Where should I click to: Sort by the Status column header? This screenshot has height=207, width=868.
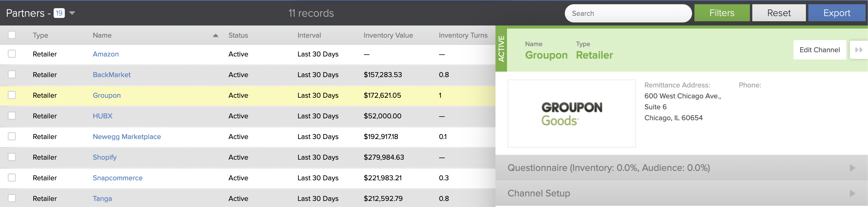coord(238,35)
